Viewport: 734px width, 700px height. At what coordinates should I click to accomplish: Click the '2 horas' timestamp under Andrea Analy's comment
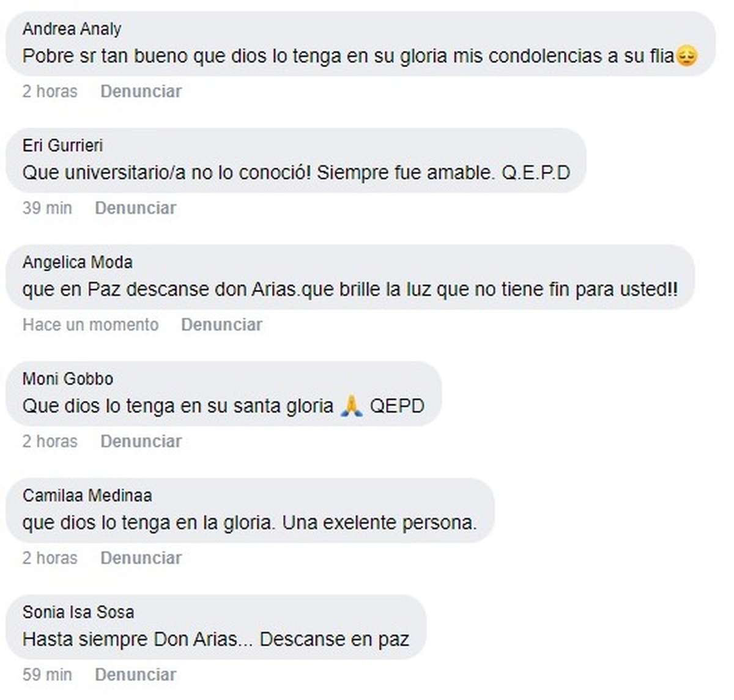pyautogui.click(x=50, y=92)
